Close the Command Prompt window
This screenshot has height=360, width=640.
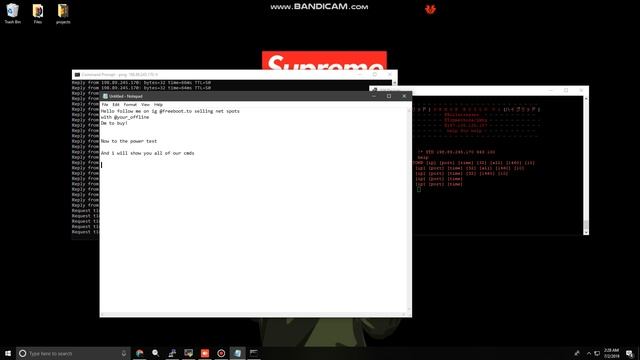click(390, 75)
